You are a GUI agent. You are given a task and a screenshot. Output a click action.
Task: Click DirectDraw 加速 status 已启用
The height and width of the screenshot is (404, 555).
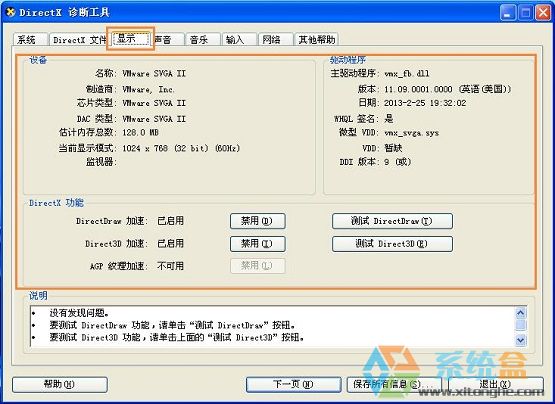pos(170,221)
